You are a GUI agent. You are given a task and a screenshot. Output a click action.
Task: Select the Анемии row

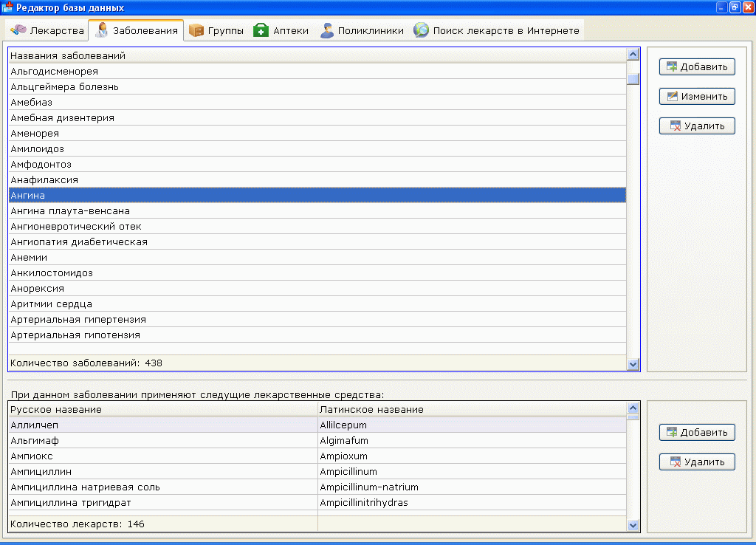pos(317,257)
